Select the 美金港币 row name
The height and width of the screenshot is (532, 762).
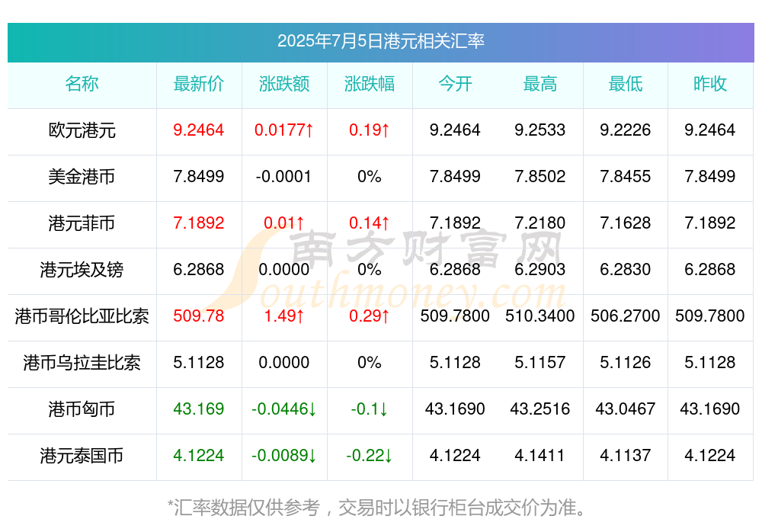click(x=82, y=177)
